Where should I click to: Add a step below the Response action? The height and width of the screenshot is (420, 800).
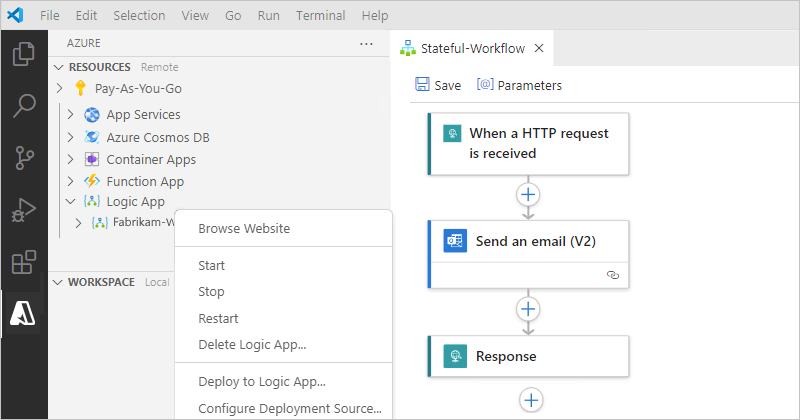[531, 400]
